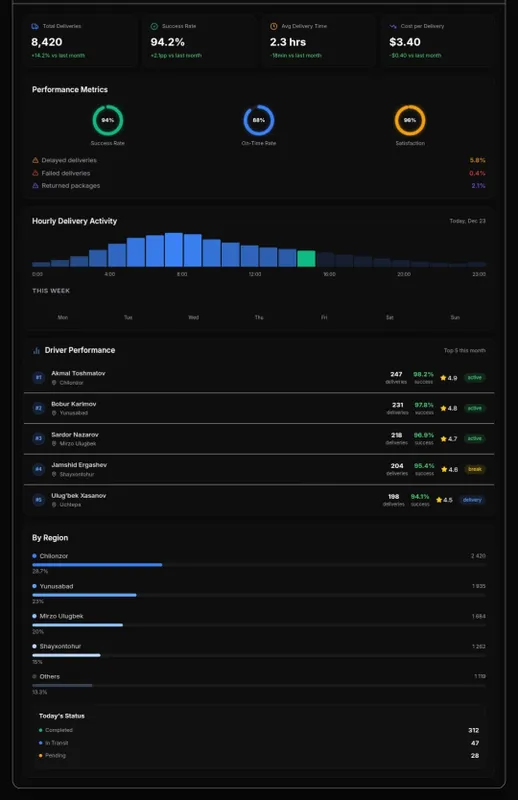The image size is (518, 800).
Task: Click the 88% On-Time Rate ring gauge
Action: coord(259,120)
